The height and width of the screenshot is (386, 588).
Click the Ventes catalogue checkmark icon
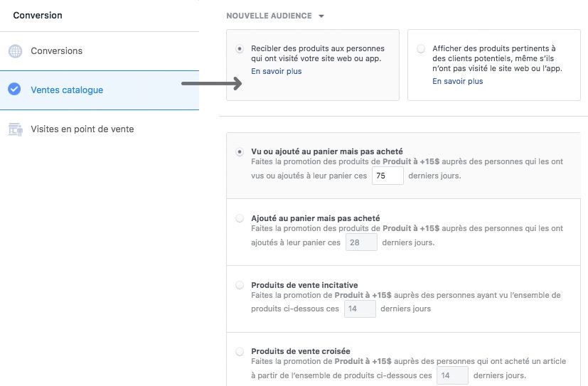click(15, 90)
